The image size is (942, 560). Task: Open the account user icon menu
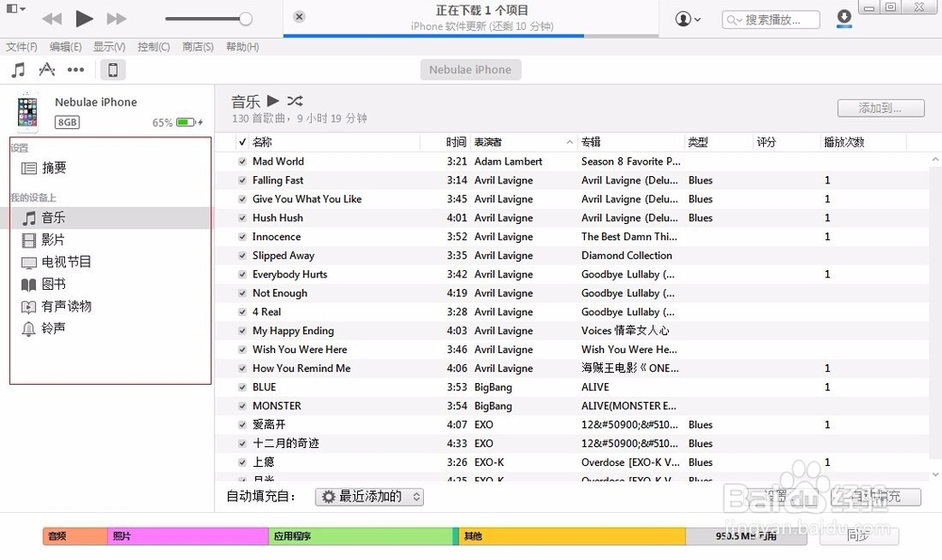tap(688, 19)
